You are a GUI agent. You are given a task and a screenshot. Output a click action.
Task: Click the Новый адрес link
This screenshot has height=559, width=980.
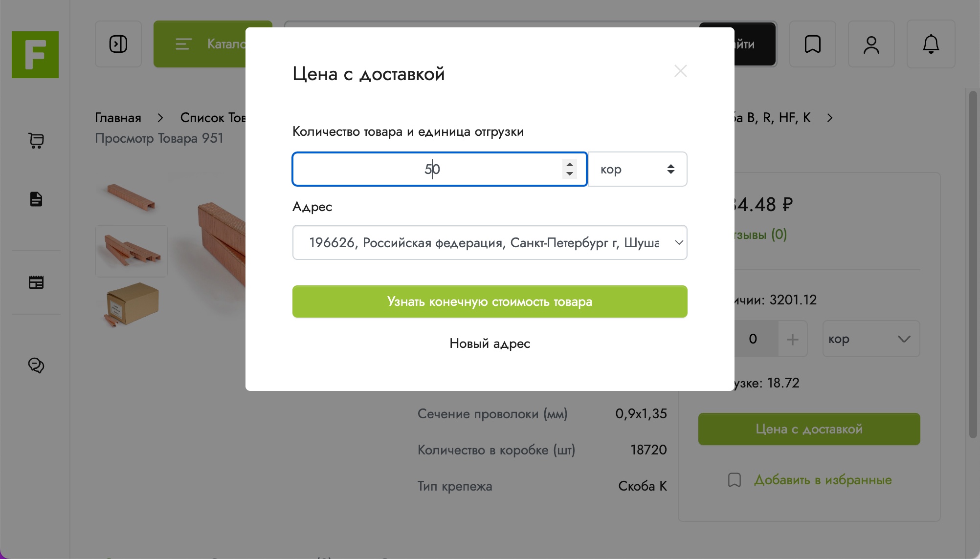coord(490,344)
